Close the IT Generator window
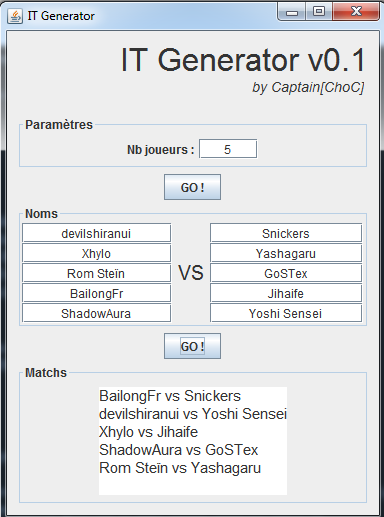The height and width of the screenshot is (517, 384). [356, 12]
